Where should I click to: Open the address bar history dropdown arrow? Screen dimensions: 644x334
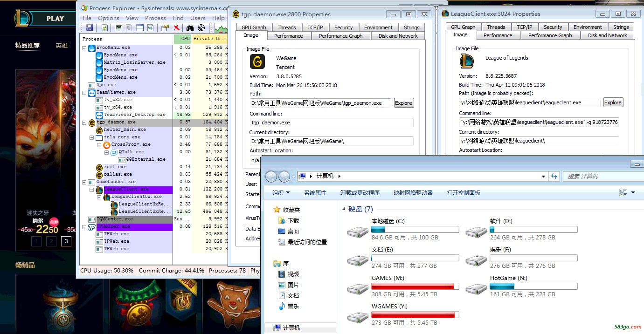[543, 177]
